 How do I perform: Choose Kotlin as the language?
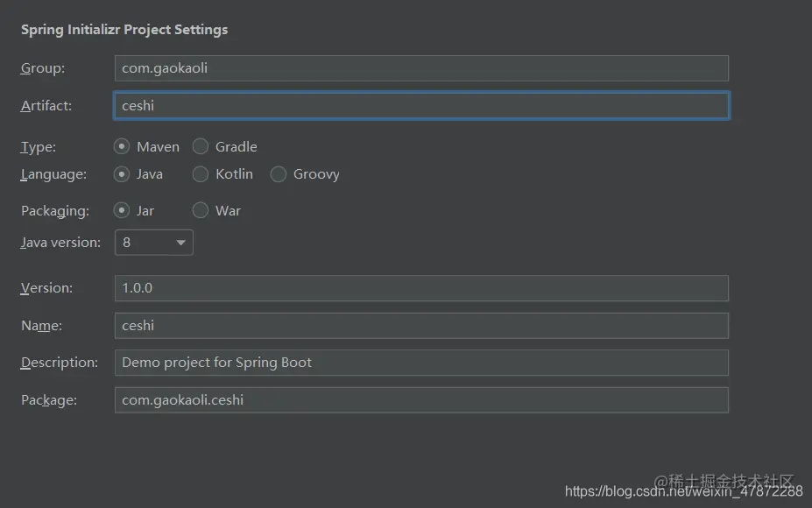[201, 174]
